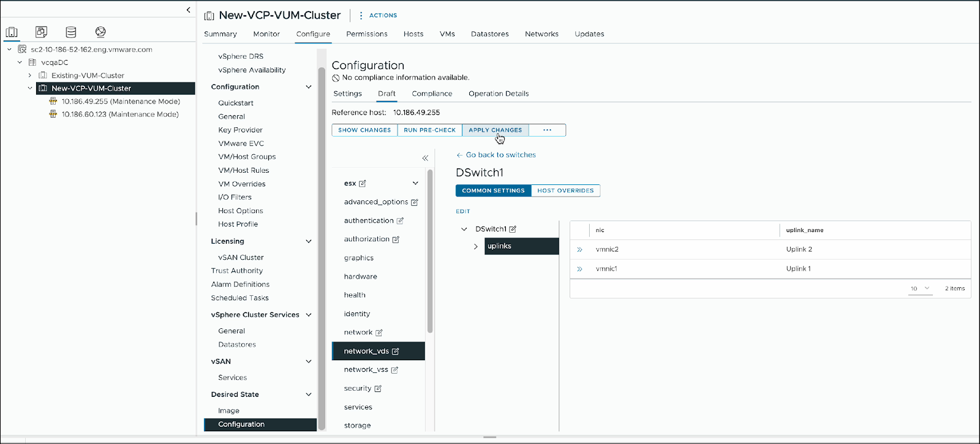This screenshot has height=444, width=980.
Task: Click the vcqaDC datacenter icon
Action: [32, 62]
